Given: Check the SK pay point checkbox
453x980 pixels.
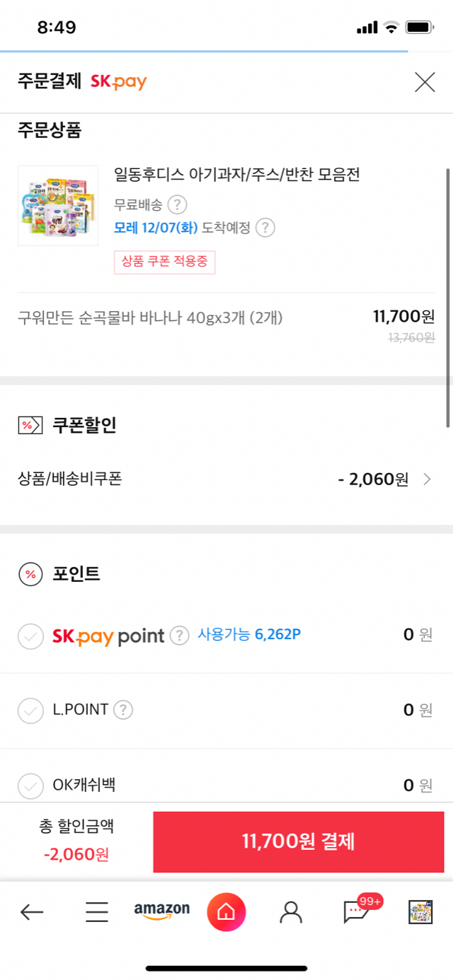Looking at the screenshot, I should click(30, 636).
